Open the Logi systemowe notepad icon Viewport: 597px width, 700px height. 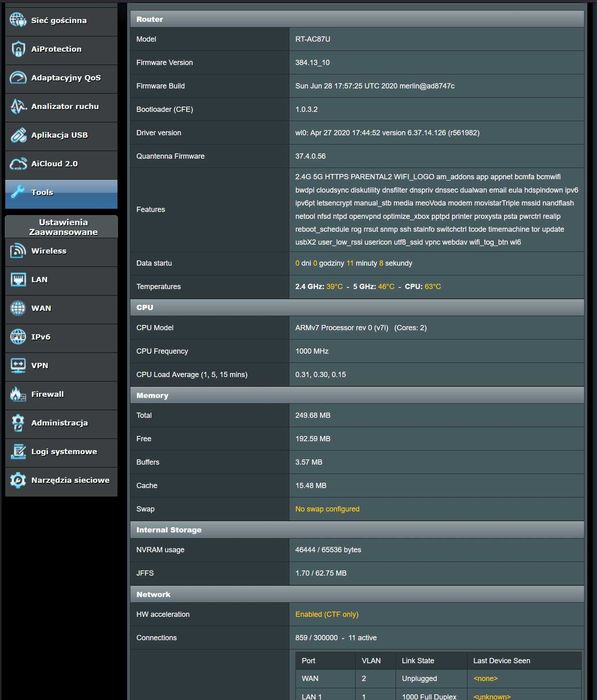click(x=18, y=451)
